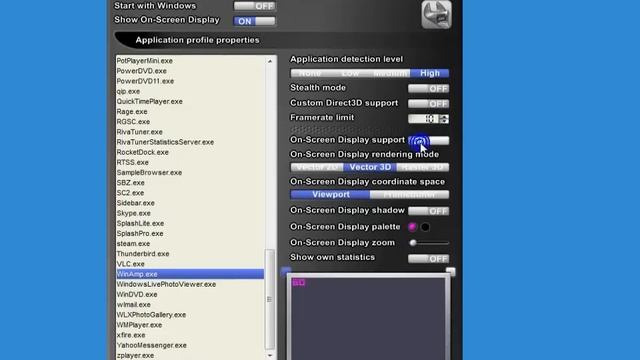
Task: Toggle Show On-Screen Display switch
Action: pyautogui.click(x=255, y=21)
